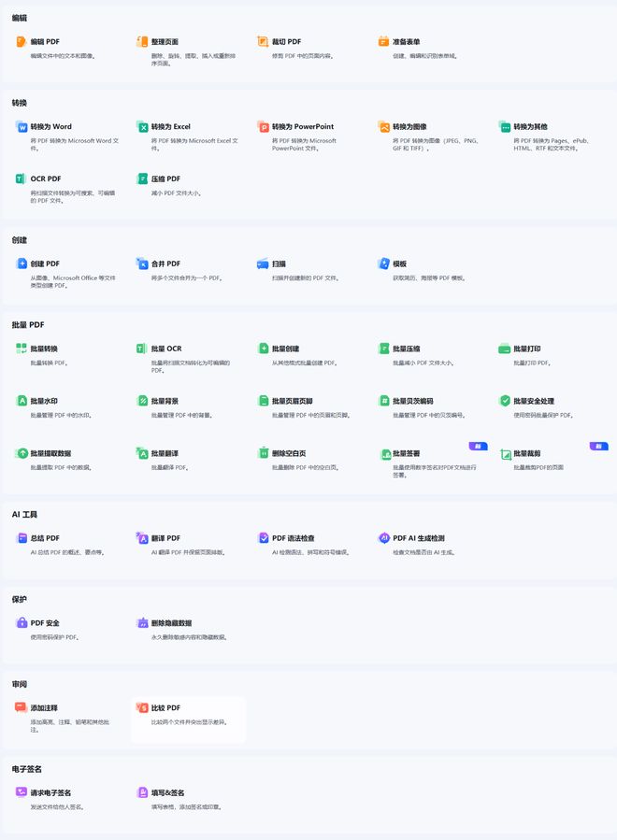Open the 批量水印 icon
Viewport: 617px width, 840px height.
[22, 401]
